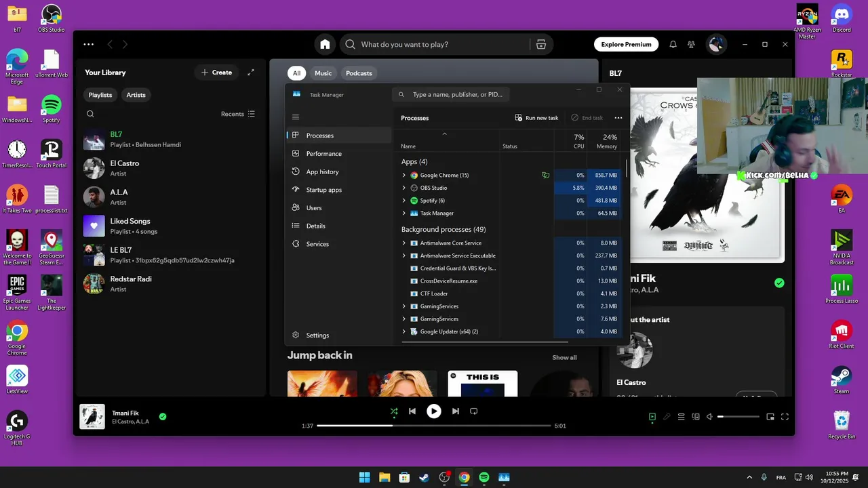
Task: Open Users tab in Task Manager
Action: coord(338,208)
